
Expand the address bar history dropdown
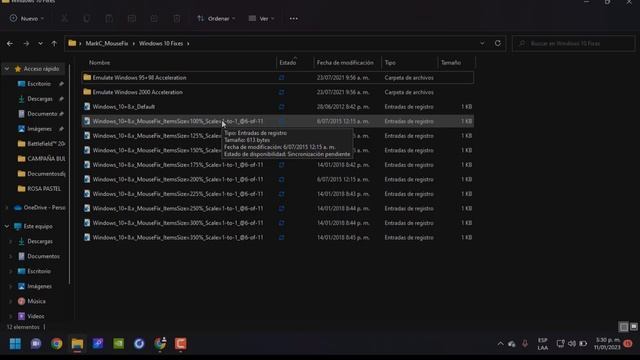point(482,43)
